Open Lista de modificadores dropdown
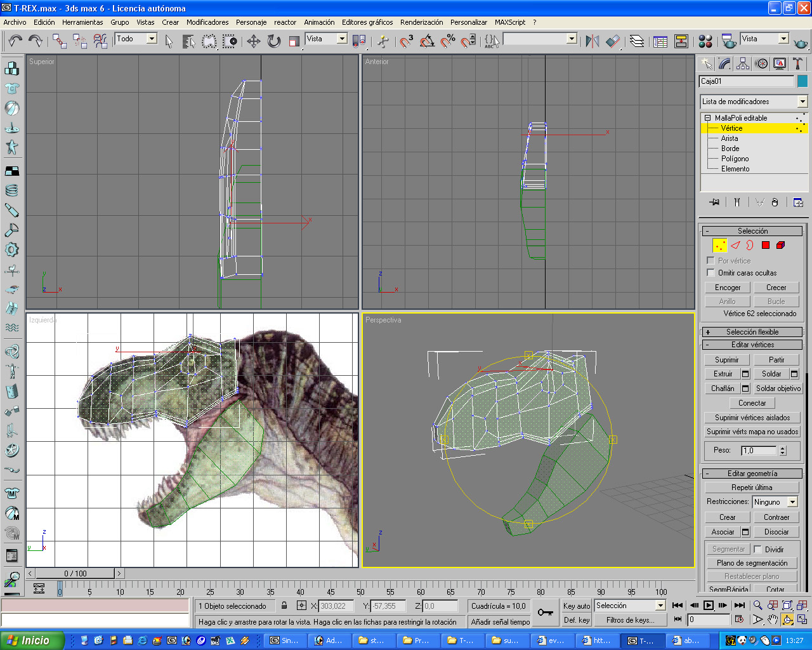 click(802, 102)
